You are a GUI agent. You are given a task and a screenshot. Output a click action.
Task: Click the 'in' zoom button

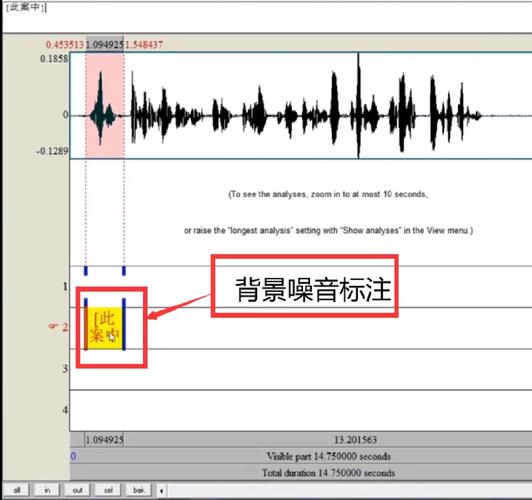click(x=47, y=490)
